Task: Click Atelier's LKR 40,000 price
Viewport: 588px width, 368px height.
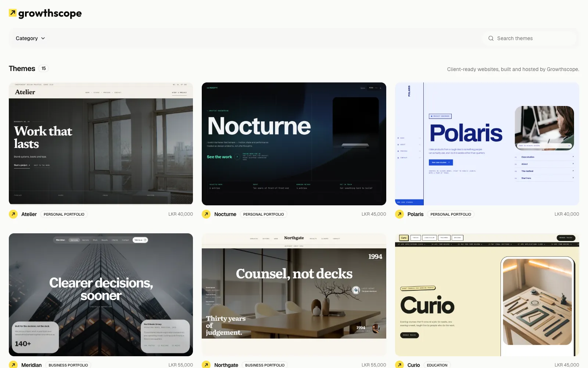Action: click(181, 214)
